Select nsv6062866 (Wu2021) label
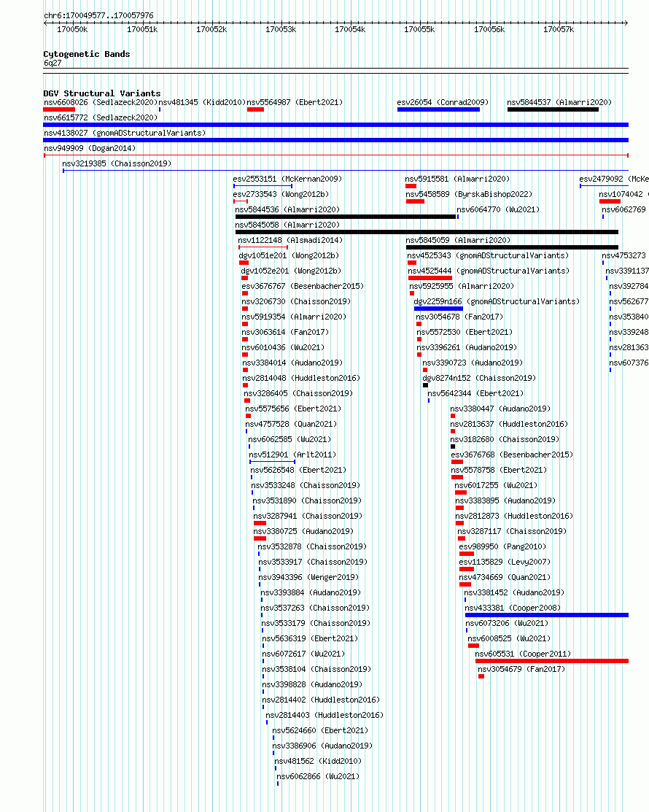The height and width of the screenshot is (812, 649). point(318,777)
